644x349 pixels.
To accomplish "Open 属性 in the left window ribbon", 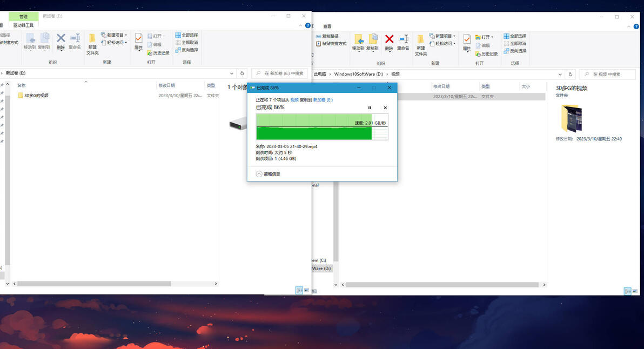I will click(x=138, y=42).
